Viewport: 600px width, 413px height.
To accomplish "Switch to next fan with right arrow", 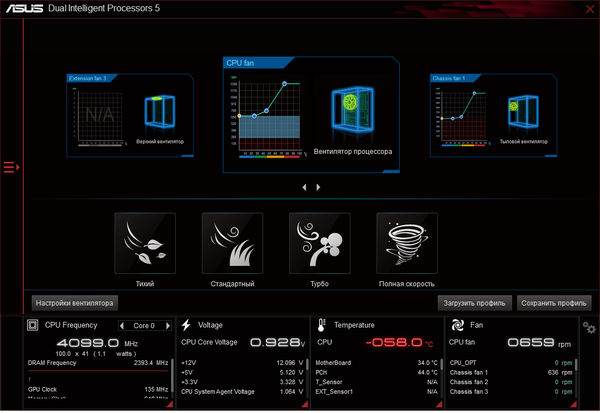I will pyautogui.click(x=318, y=187).
